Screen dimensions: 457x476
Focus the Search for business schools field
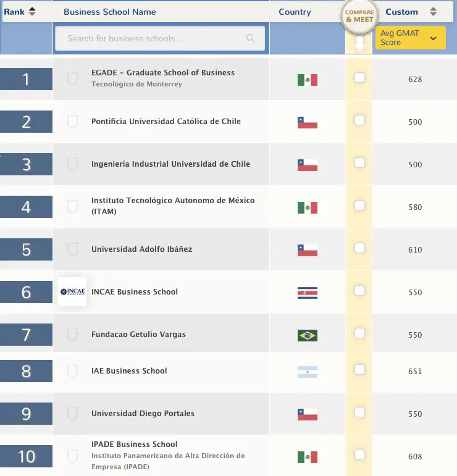pos(160,38)
